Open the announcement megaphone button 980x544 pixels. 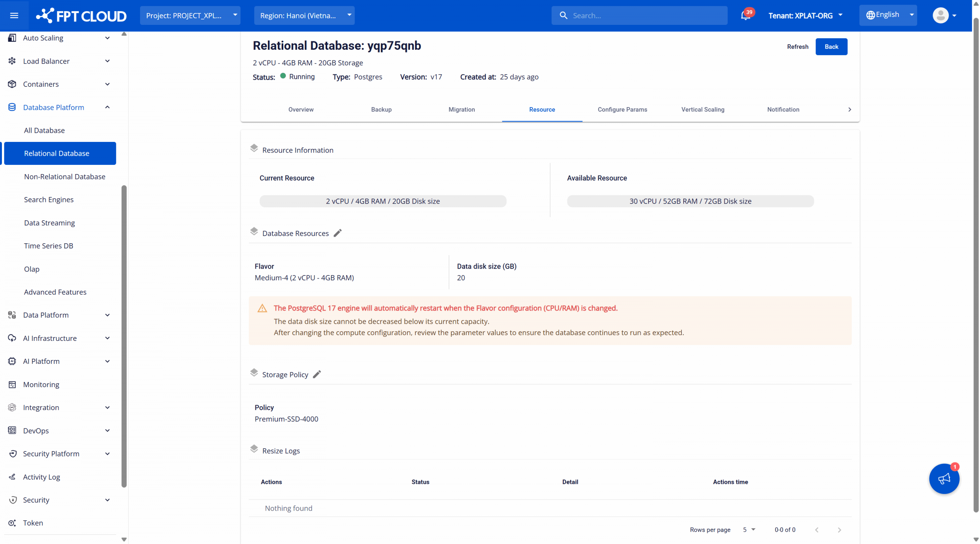944,478
